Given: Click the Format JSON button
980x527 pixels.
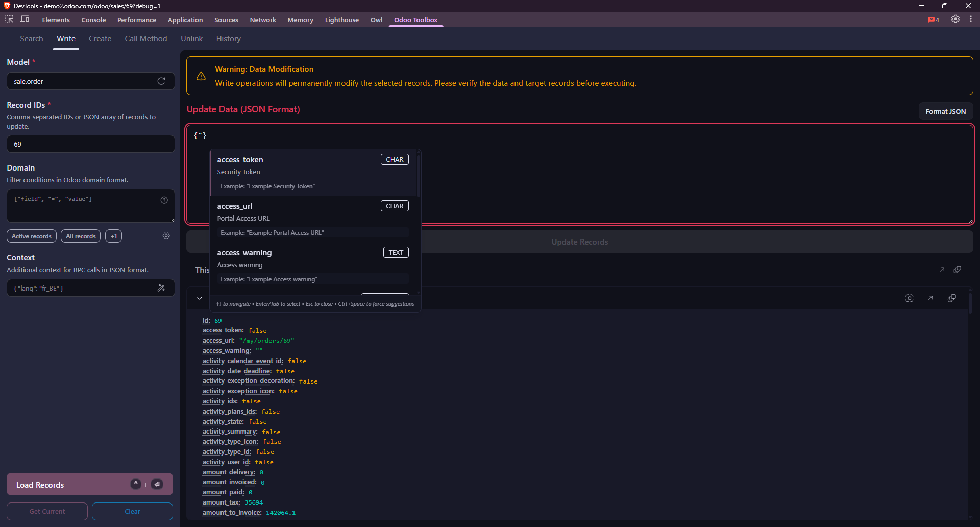Looking at the screenshot, I should pos(945,111).
